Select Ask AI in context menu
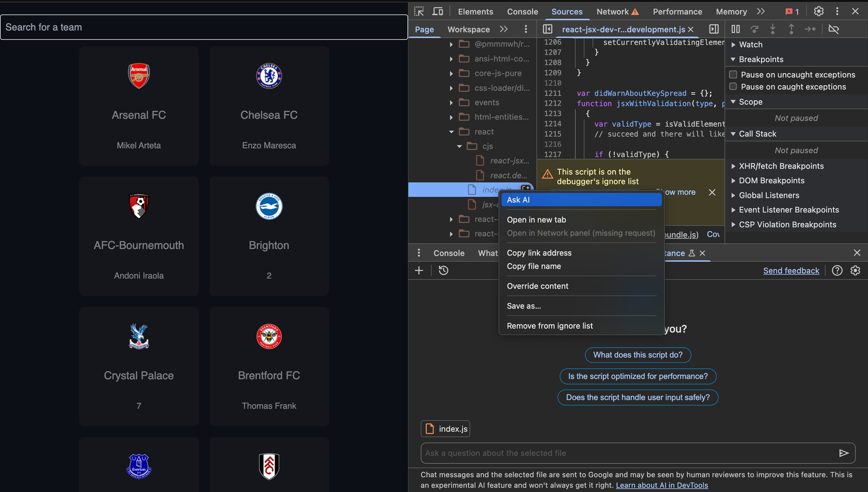868x492 pixels. point(581,200)
